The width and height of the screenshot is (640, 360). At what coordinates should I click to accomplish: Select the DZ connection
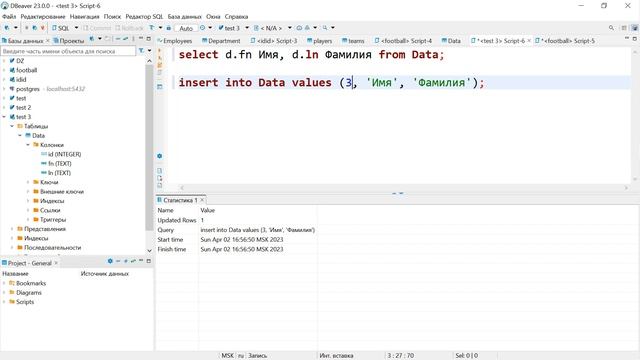[x=17, y=61]
